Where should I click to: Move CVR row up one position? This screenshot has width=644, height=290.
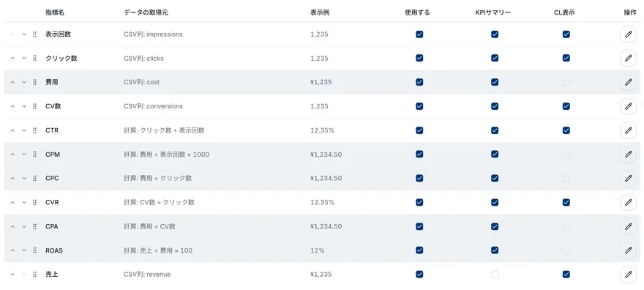point(12,203)
